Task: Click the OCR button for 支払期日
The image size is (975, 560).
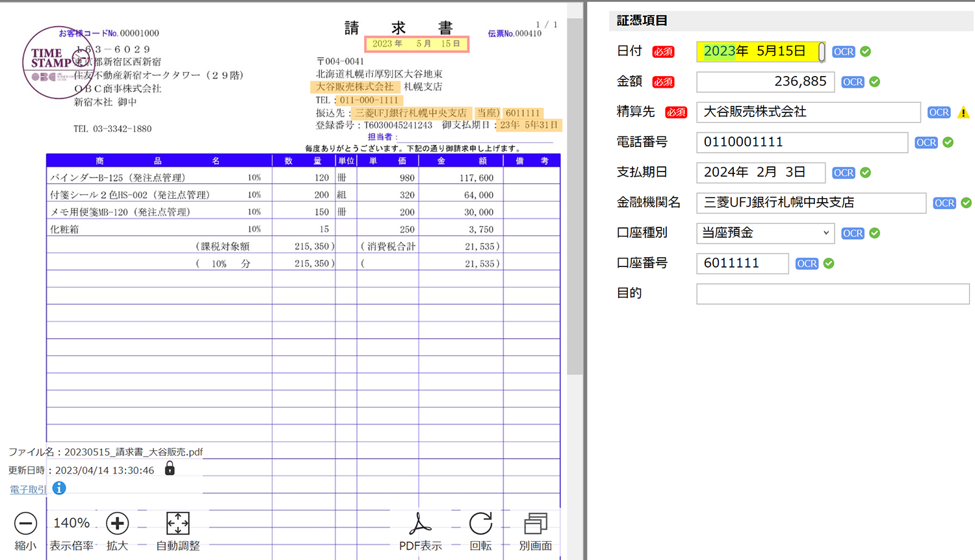Action: point(844,173)
